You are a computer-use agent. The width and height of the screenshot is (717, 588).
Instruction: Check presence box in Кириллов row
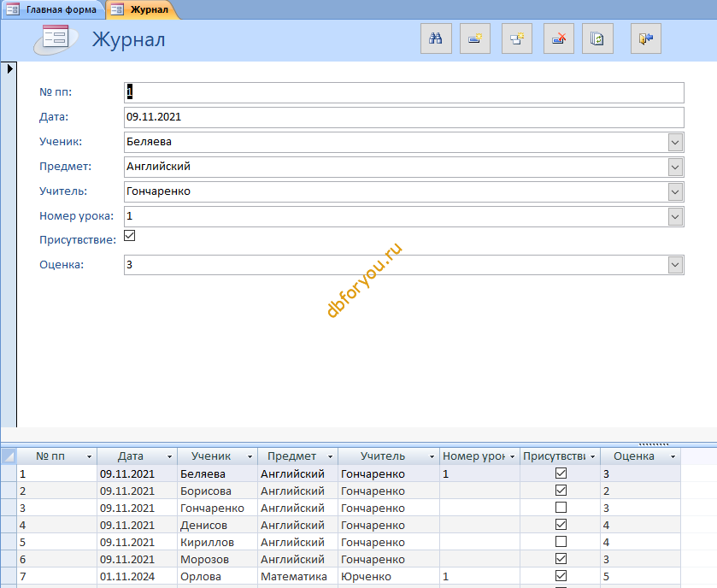tap(561, 542)
